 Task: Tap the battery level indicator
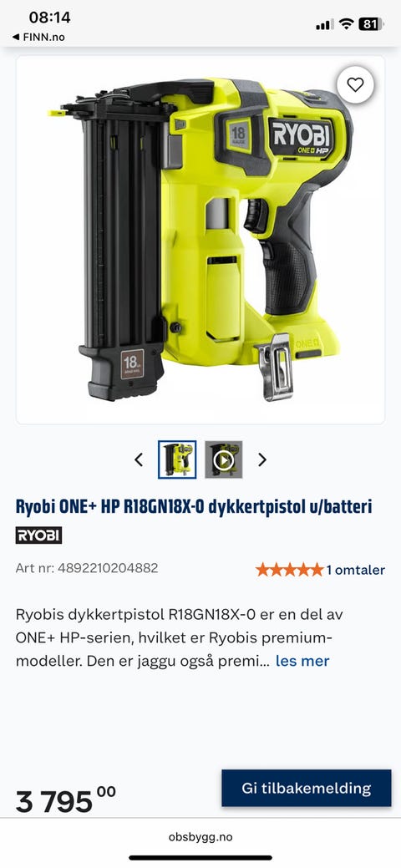pyautogui.click(x=371, y=23)
